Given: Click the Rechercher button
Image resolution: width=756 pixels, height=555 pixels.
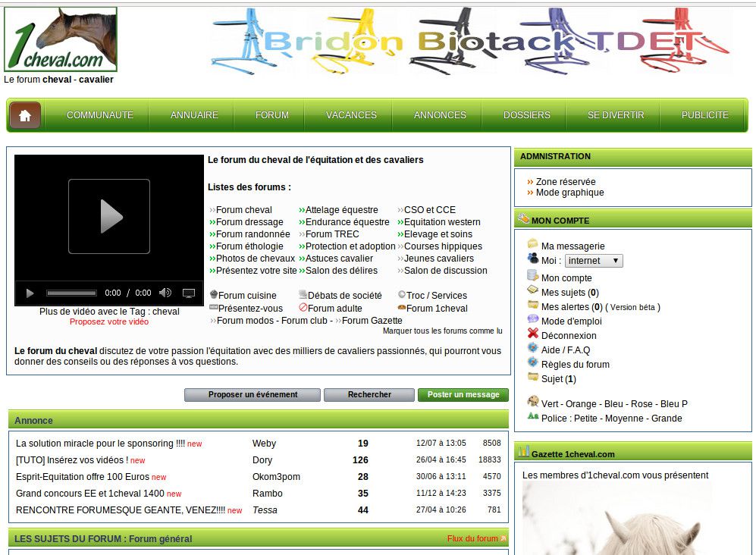Looking at the screenshot, I should [369, 395].
